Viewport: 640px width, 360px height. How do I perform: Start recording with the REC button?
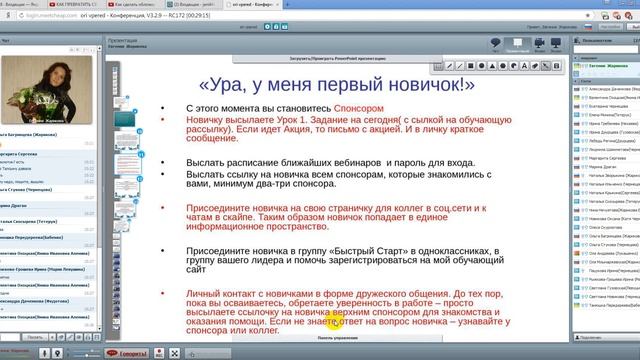point(159,353)
